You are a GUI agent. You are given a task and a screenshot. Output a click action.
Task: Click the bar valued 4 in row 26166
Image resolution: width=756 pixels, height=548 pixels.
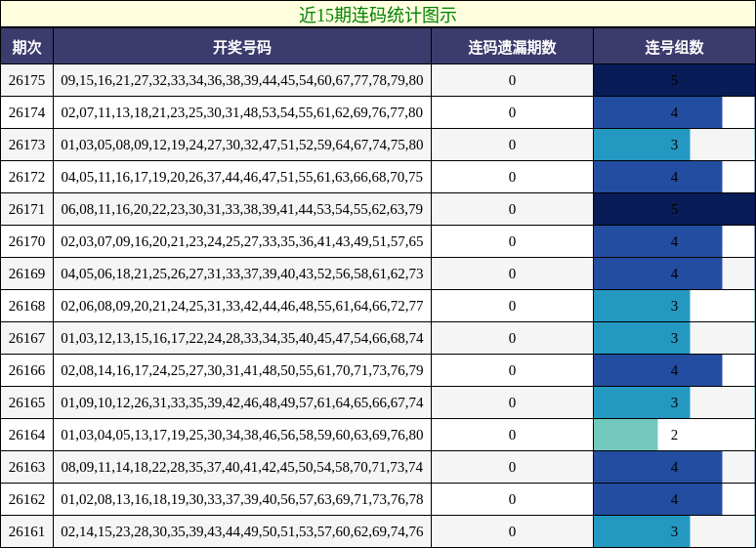[658, 370]
